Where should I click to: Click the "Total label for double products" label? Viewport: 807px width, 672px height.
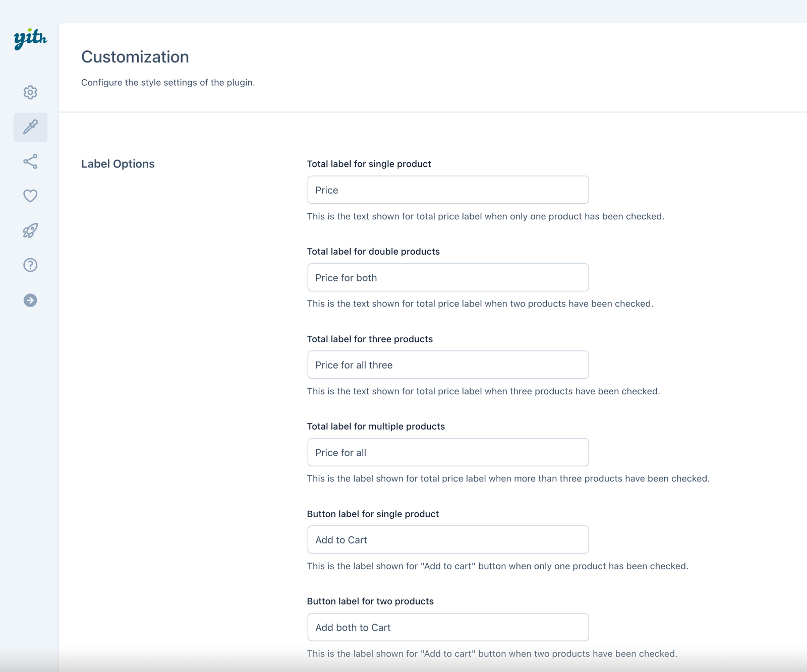tap(373, 252)
